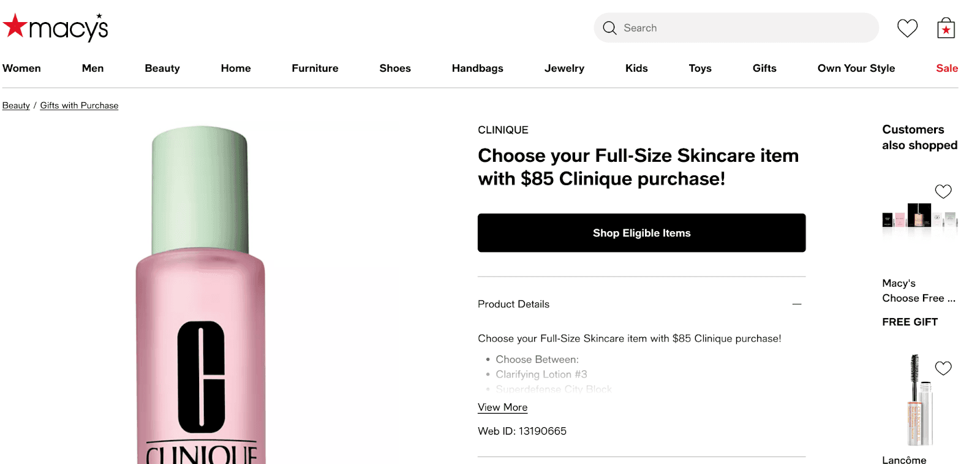Click the search magnifier icon
Image resolution: width=980 pixels, height=464 pixels.
[609, 28]
